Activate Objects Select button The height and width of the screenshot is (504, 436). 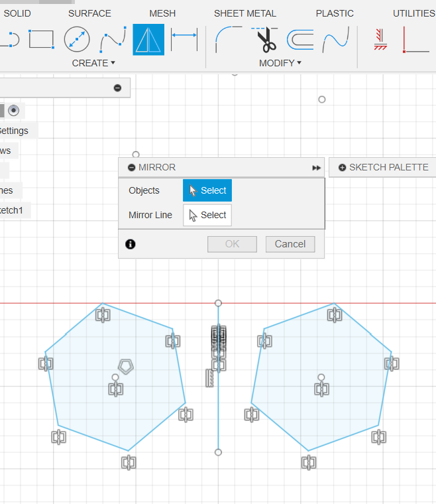click(x=207, y=190)
